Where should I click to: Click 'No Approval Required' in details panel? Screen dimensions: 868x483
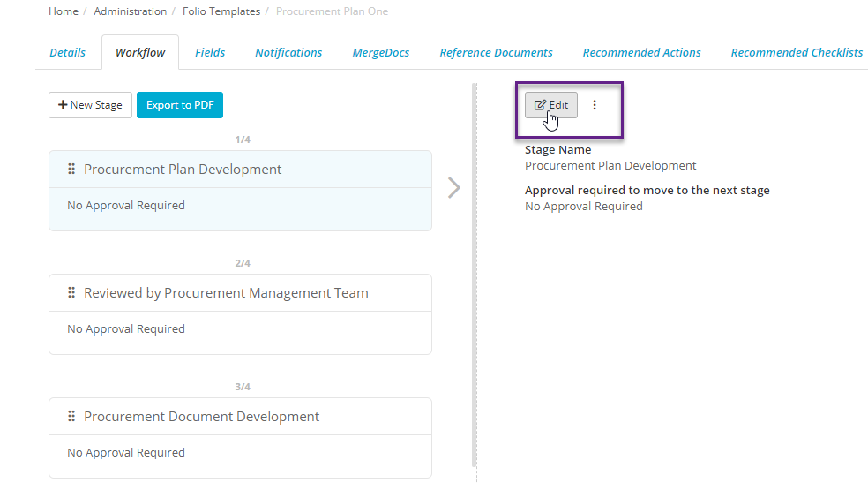pos(583,206)
